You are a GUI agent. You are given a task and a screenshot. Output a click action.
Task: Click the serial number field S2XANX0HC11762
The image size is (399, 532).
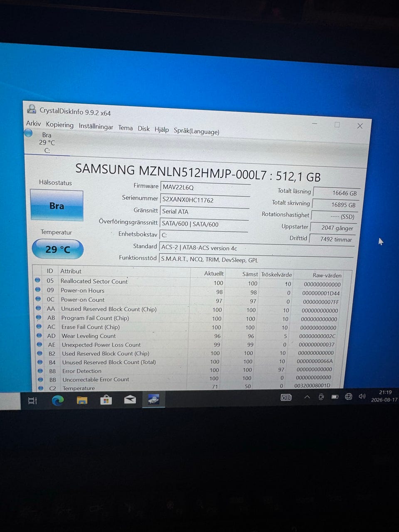pos(205,200)
